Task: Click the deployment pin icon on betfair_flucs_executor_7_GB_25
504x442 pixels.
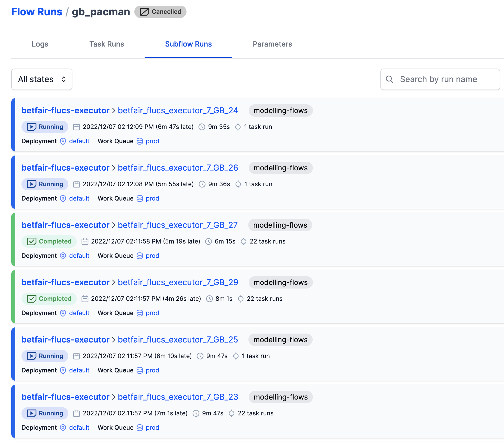Action: (x=63, y=370)
